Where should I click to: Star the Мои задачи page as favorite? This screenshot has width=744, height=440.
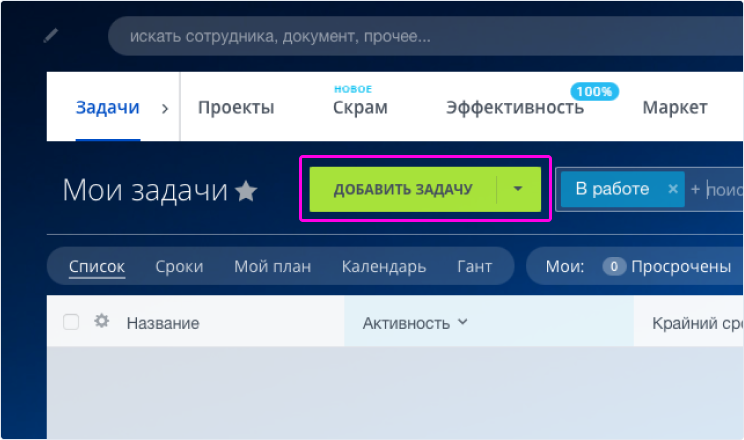246,191
